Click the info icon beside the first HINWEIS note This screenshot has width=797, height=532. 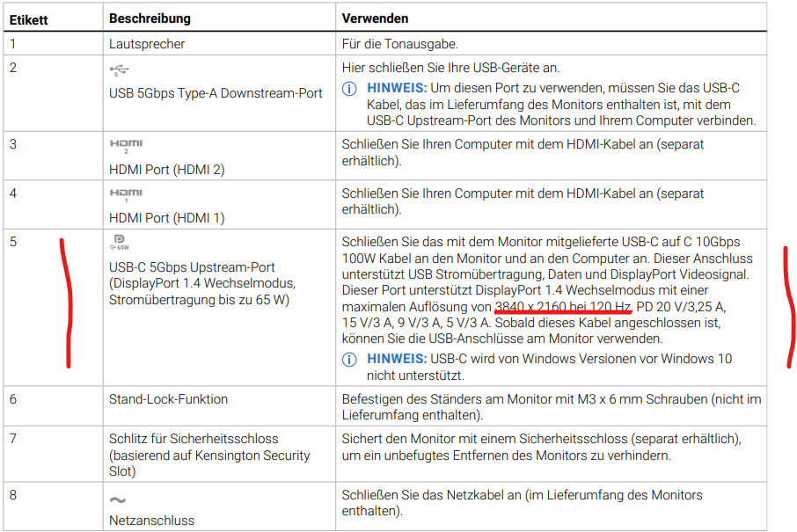coord(349,89)
